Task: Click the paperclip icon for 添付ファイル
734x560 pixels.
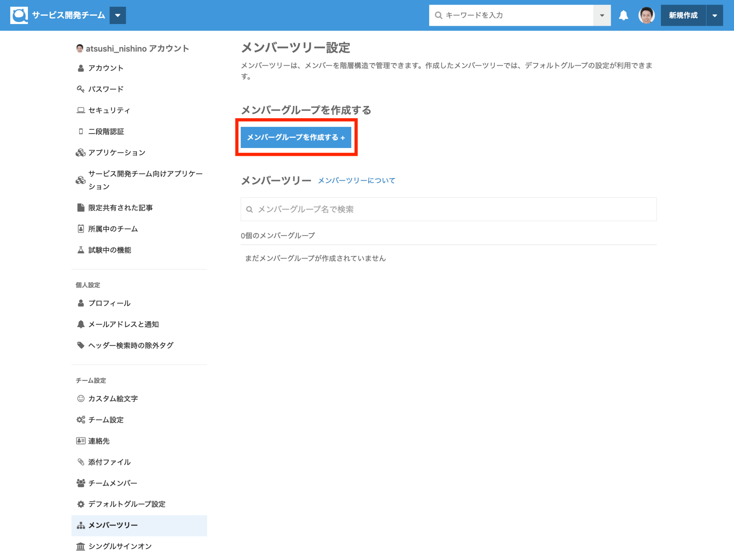Action: click(x=81, y=462)
